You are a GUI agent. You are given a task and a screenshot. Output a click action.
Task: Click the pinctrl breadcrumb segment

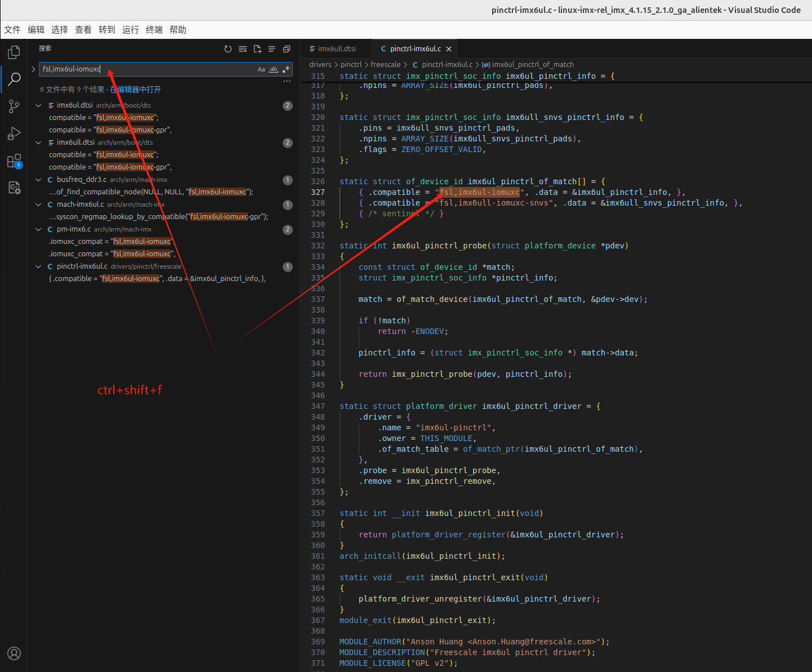coord(351,65)
